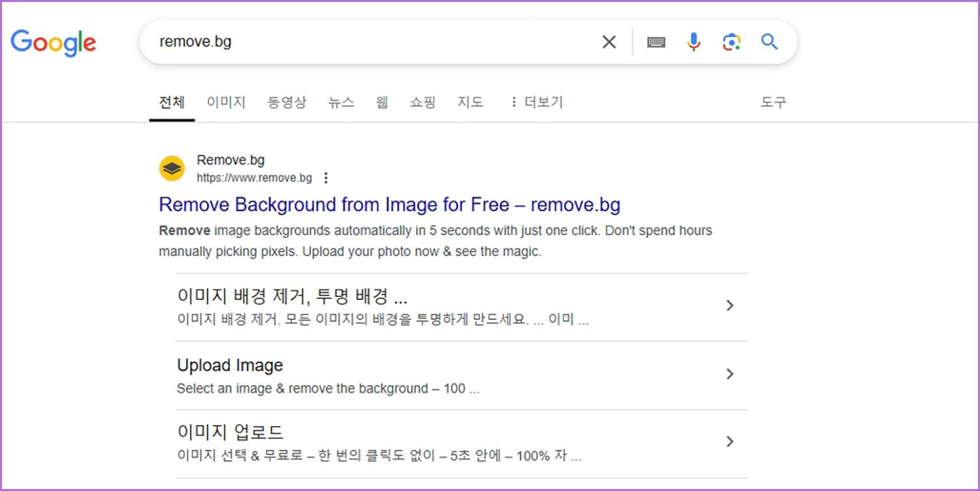The width and height of the screenshot is (980, 491).
Task: Switch to the 쇼핑 tab
Action: point(422,102)
